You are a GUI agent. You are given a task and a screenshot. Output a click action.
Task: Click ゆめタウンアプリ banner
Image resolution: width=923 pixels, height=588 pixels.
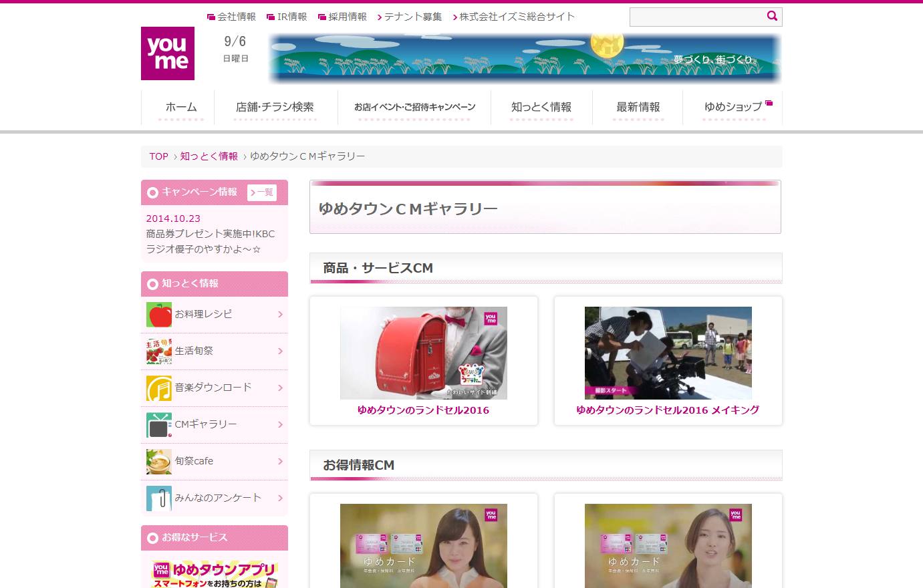[x=215, y=574]
